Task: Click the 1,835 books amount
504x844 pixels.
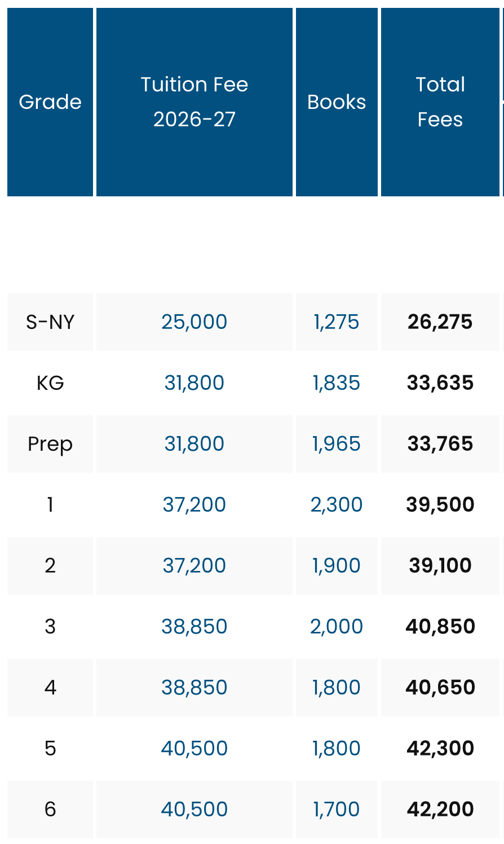Action: click(x=337, y=383)
